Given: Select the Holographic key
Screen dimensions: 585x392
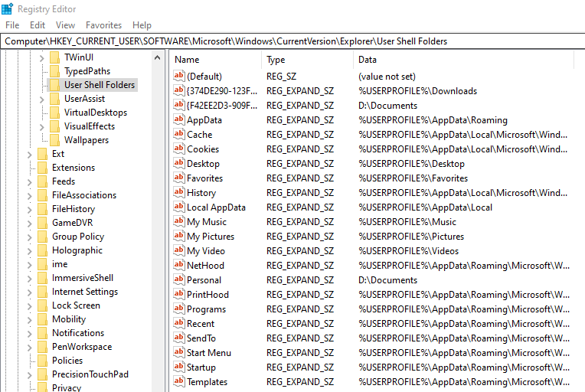Looking at the screenshot, I should pyautogui.click(x=77, y=250).
